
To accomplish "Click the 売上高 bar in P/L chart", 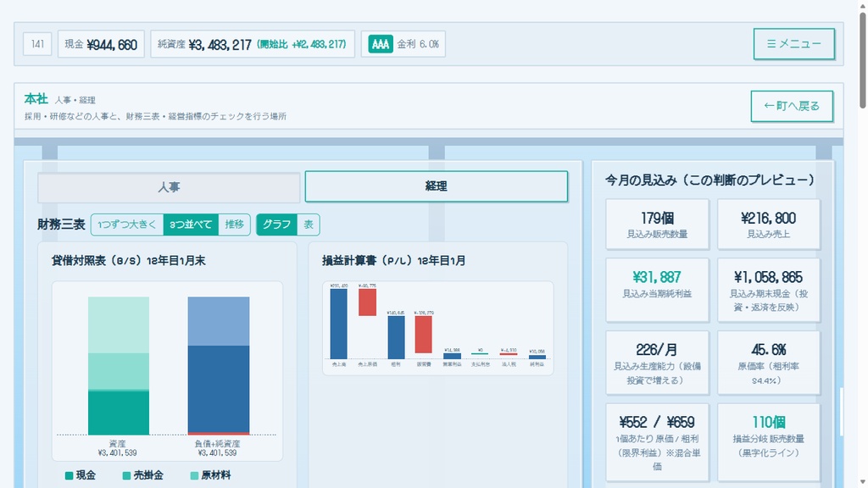I will 339,324.
